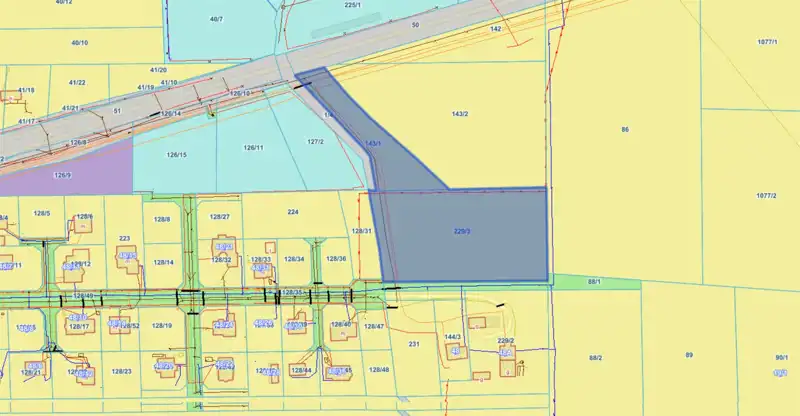Select the parcel labeled 89

tap(688, 355)
